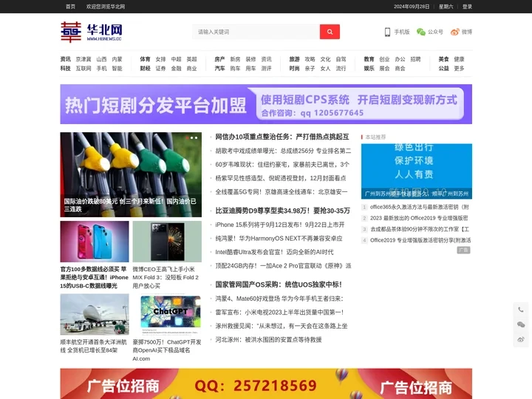Viewport: 532px width, 399px height.
Task: Click the blue 绿色出行 recommended image
Action: 417,171
